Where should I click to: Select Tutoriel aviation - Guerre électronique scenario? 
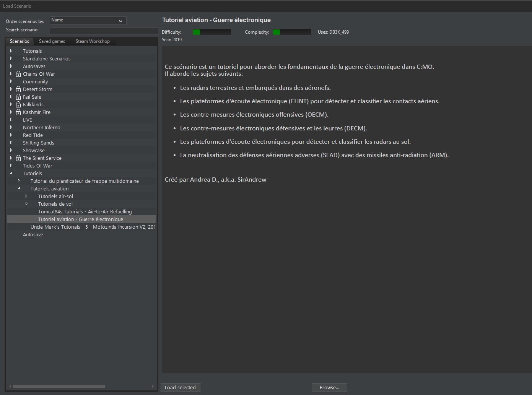pyautogui.click(x=81, y=219)
